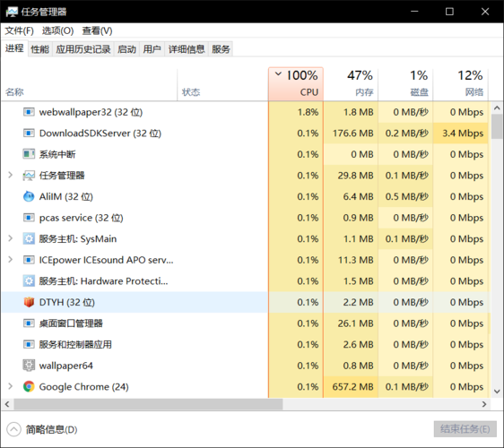Open the 详细信息 tab
This screenshot has width=504, height=448.
click(187, 49)
